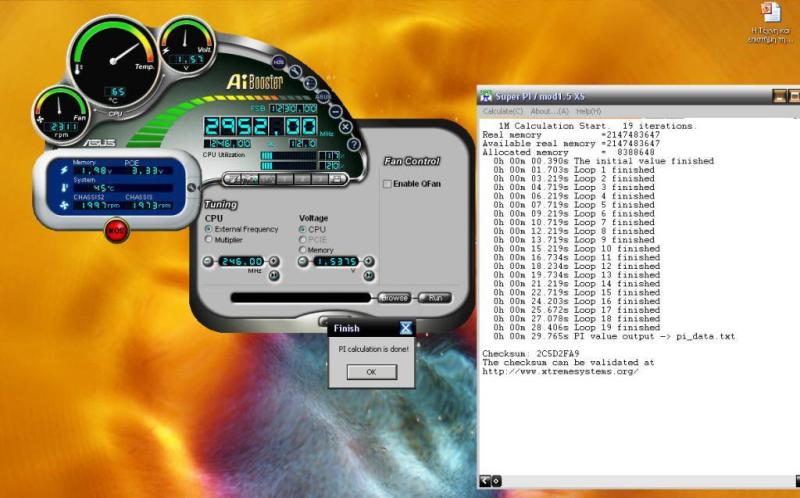The height and width of the screenshot is (498, 800).
Task: Click the HDS round button on AI Booster arc
Action: (x=279, y=62)
